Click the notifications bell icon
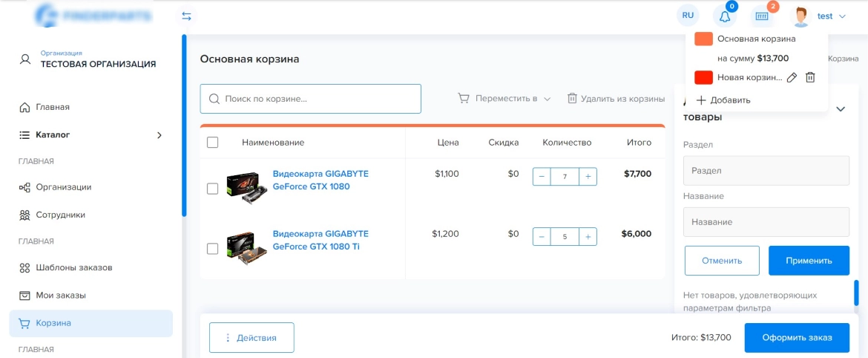This screenshot has height=358, width=868. [x=725, y=16]
